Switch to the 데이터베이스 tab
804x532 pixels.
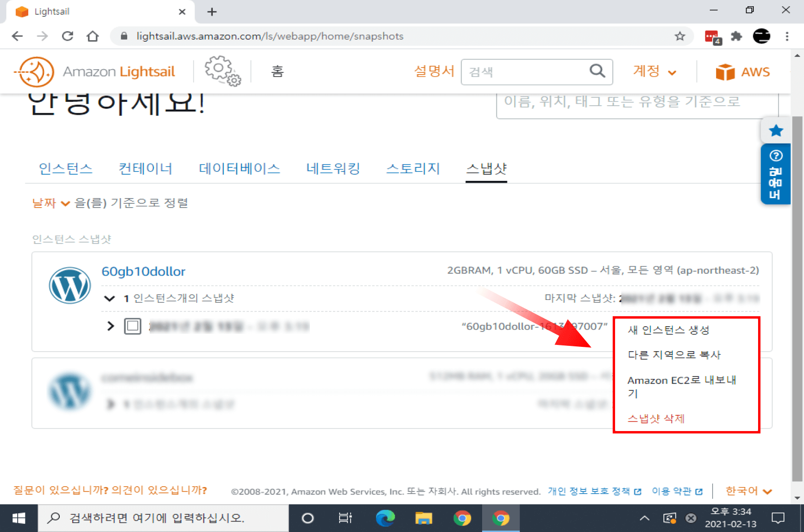coord(239,168)
